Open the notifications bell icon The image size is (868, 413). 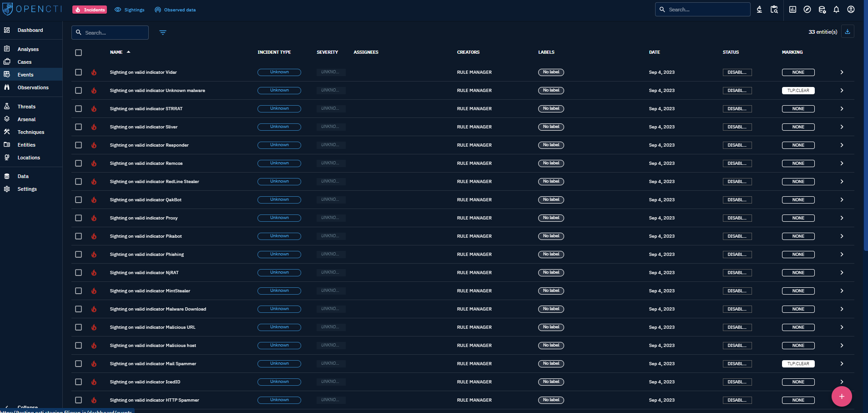(836, 10)
